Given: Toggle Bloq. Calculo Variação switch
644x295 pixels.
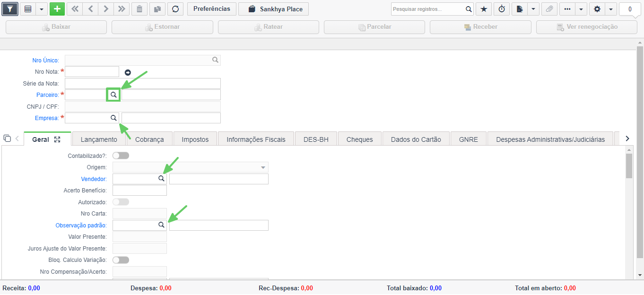Looking at the screenshot, I should pos(121,260).
